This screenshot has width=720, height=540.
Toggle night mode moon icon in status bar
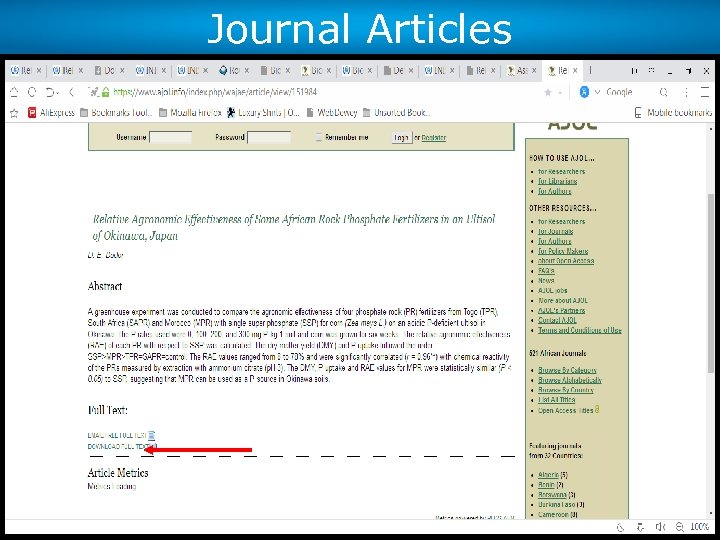pos(620,527)
